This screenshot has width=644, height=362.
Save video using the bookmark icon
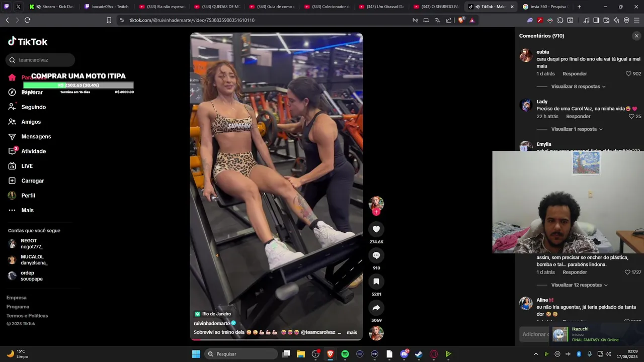click(x=376, y=282)
